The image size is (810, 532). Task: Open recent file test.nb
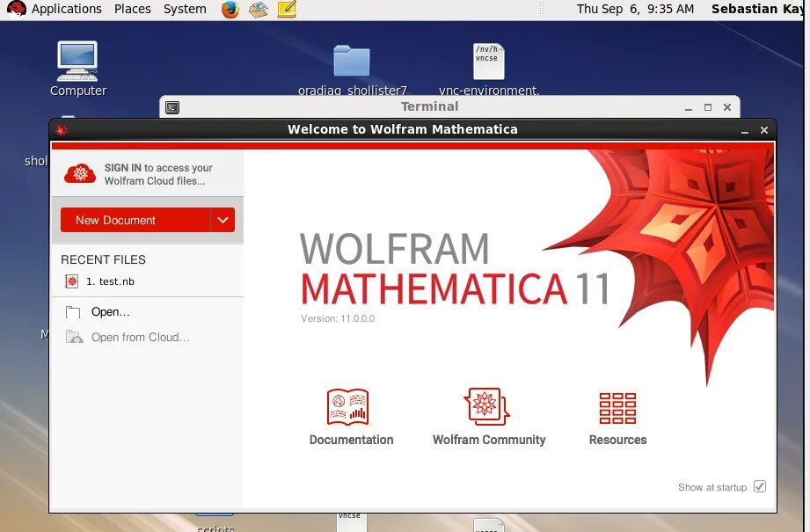110,281
